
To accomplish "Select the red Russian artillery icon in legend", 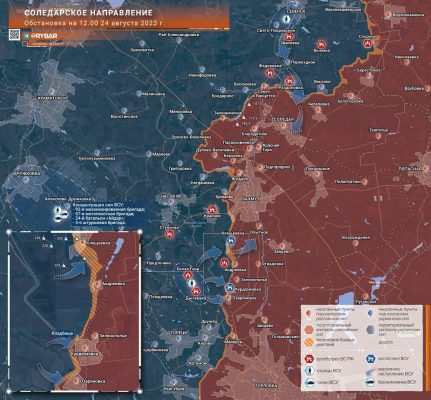I will (310, 359).
